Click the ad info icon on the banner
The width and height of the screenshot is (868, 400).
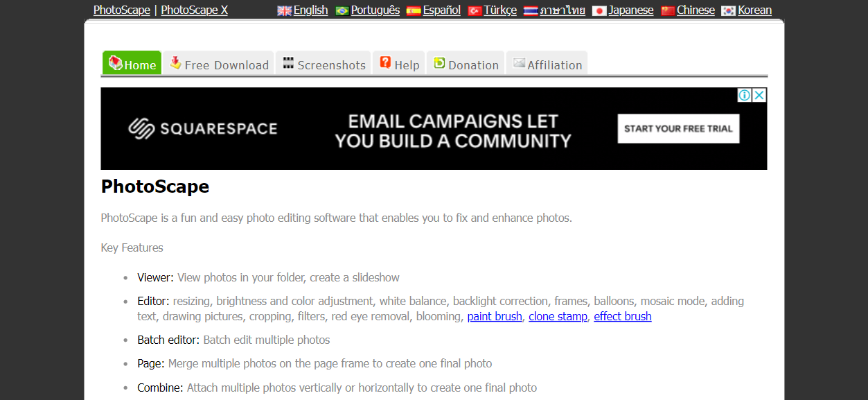745,95
